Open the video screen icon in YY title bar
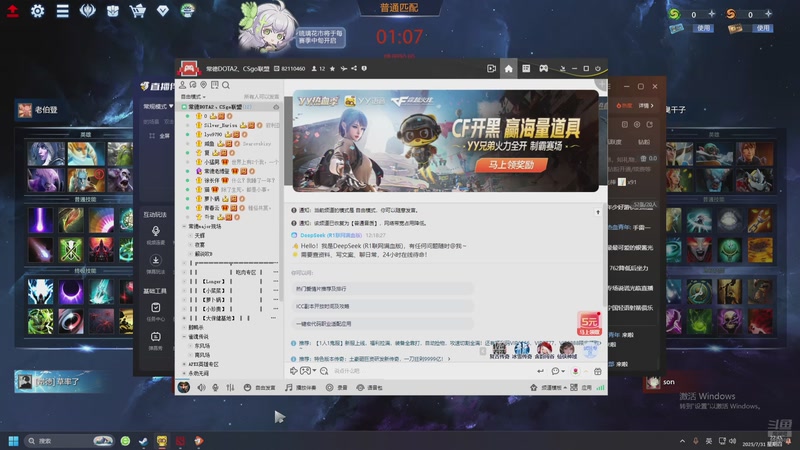Viewport: 800px width, 450px height. click(x=491, y=68)
